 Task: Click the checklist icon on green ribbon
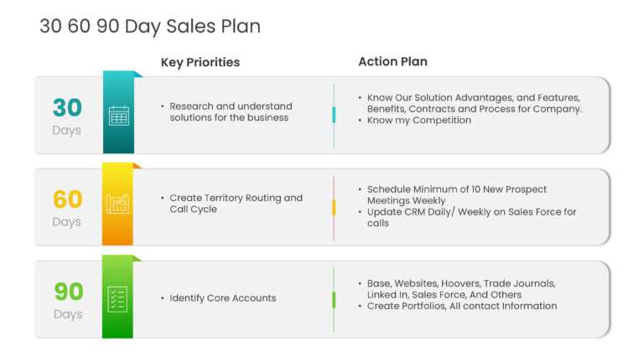pyautogui.click(x=118, y=298)
